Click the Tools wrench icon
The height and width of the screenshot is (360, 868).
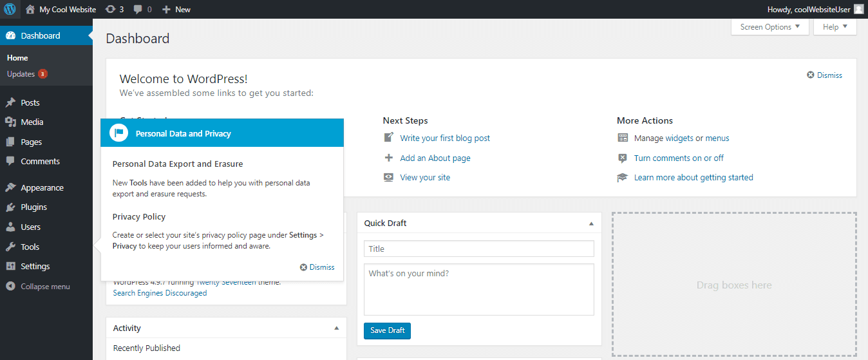point(10,247)
